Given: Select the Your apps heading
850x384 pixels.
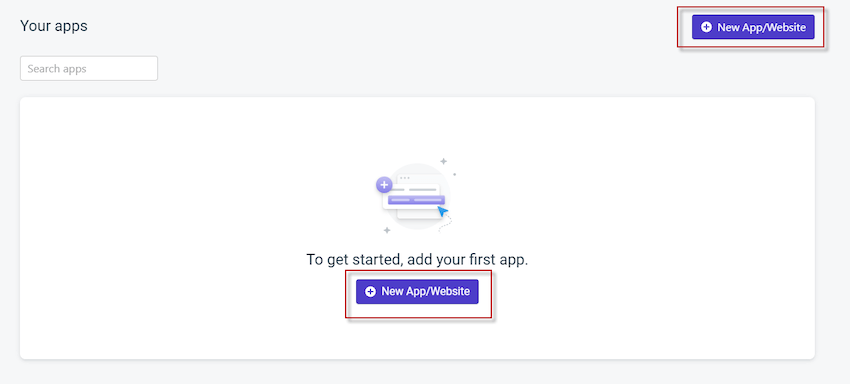Looking at the screenshot, I should coord(54,25).
